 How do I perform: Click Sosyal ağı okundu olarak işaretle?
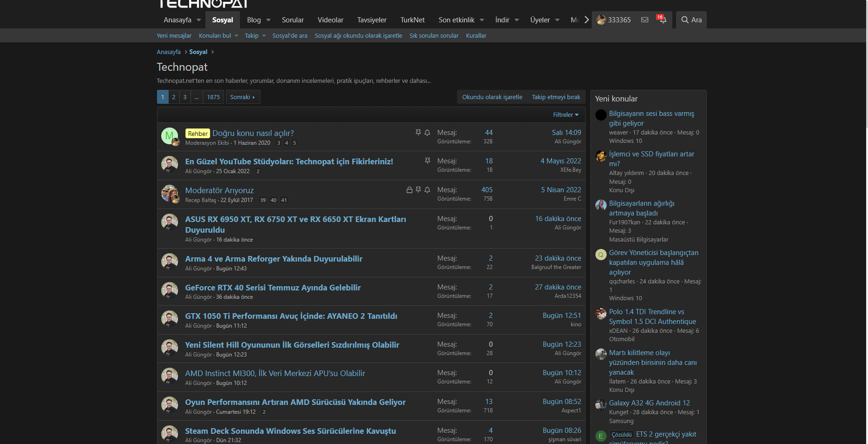(x=358, y=36)
